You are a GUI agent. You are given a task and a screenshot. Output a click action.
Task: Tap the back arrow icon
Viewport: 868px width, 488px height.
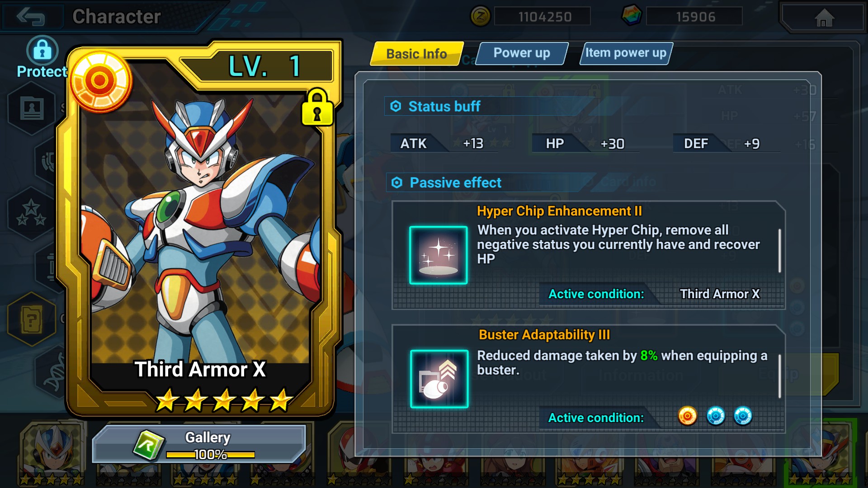pos(31,17)
